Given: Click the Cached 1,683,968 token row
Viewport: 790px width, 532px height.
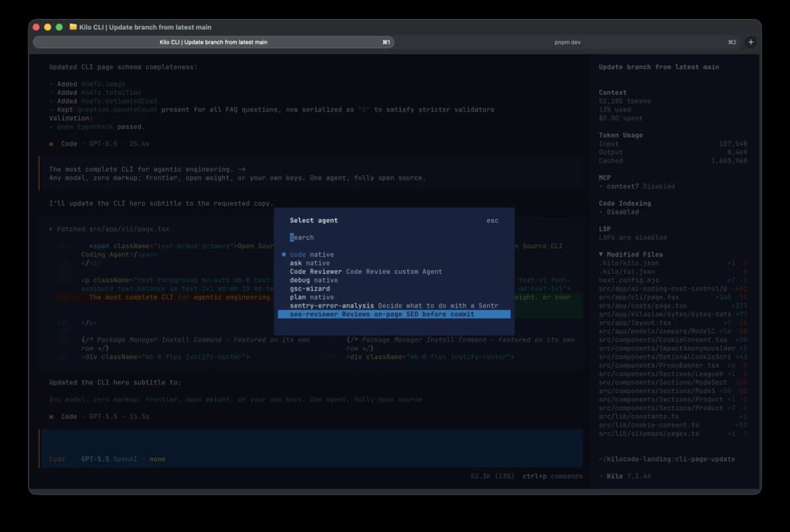Looking at the screenshot, I should (673, 161).
